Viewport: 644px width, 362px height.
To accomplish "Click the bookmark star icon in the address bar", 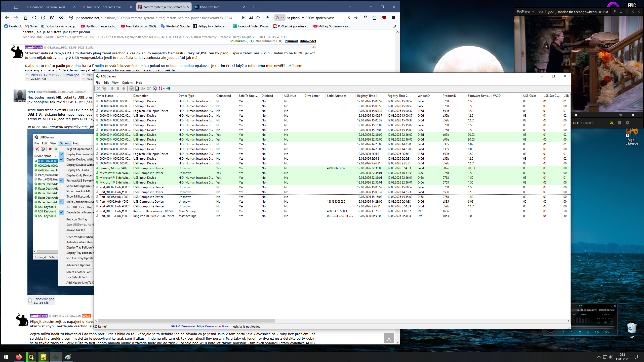I will 258,18.
